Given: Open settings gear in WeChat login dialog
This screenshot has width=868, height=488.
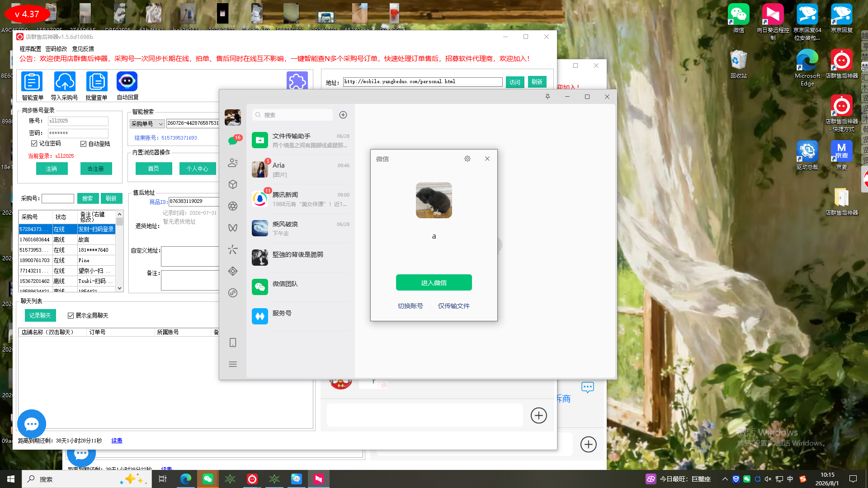Looking at the screenshot, I should pos(467,159).
